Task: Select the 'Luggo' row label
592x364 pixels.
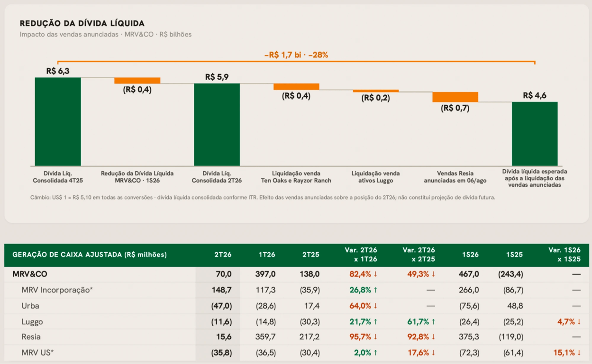Action: 32,322
